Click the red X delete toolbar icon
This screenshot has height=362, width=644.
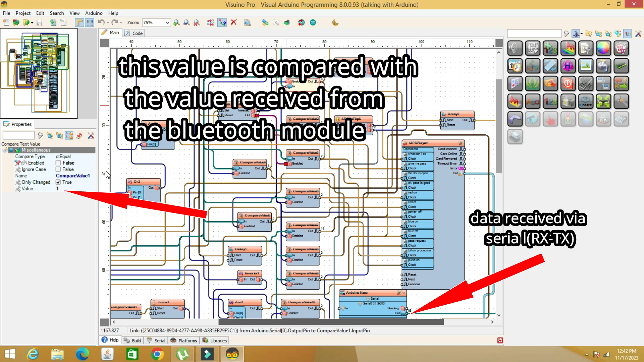(234, 22)
